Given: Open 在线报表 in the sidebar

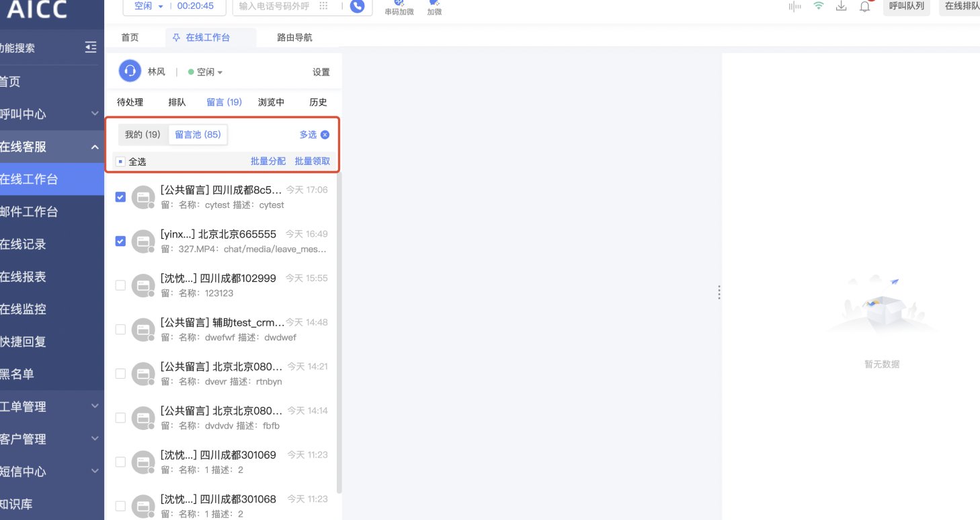Looking at the screenshot, I should (x=52, y=276).
